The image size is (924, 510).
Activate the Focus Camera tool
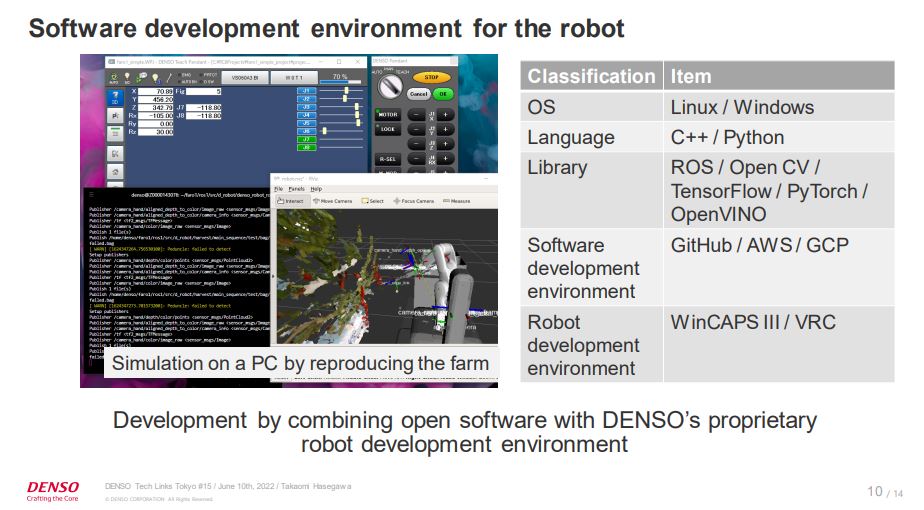(x=413, y=201)
